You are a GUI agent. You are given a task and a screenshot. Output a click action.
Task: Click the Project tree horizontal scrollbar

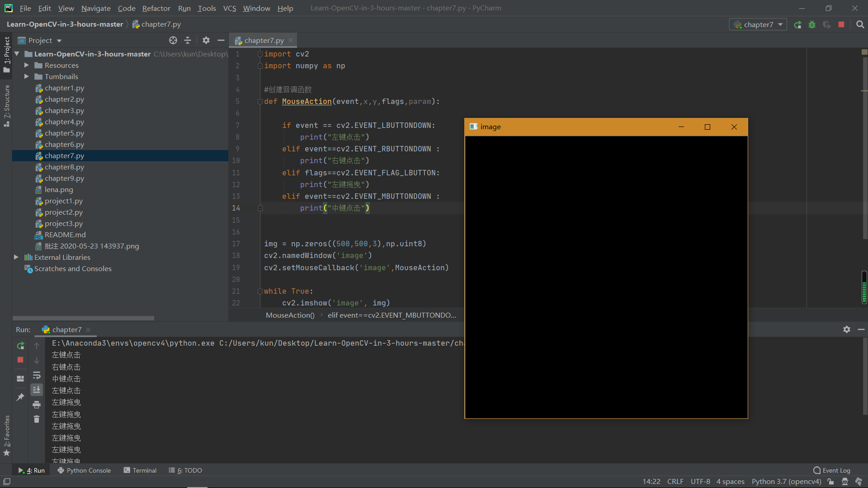pyautogui.click(x=84, y=318)
